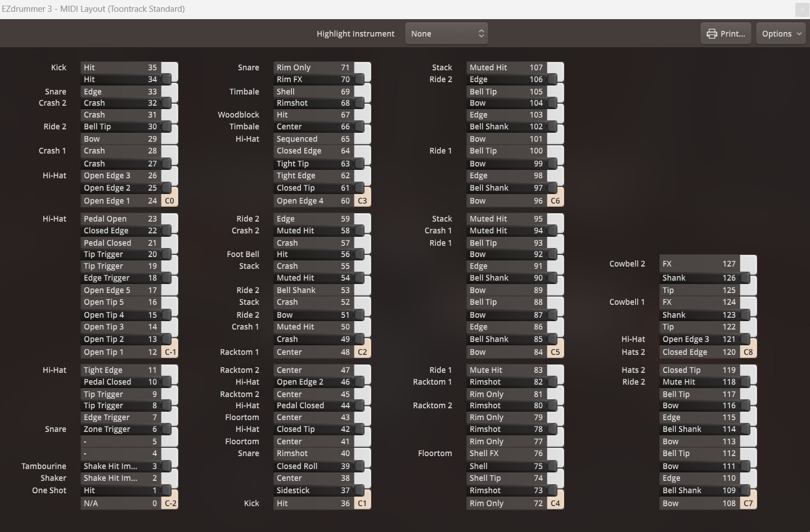Open the Highlight Instrument dropdown

pos(446,33)
